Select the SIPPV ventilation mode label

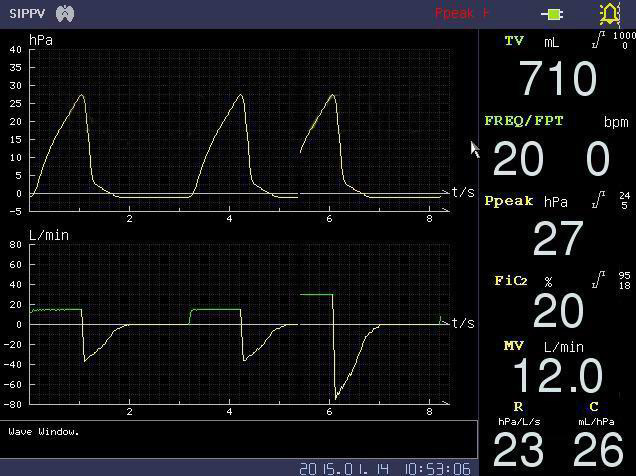[26, 14]
